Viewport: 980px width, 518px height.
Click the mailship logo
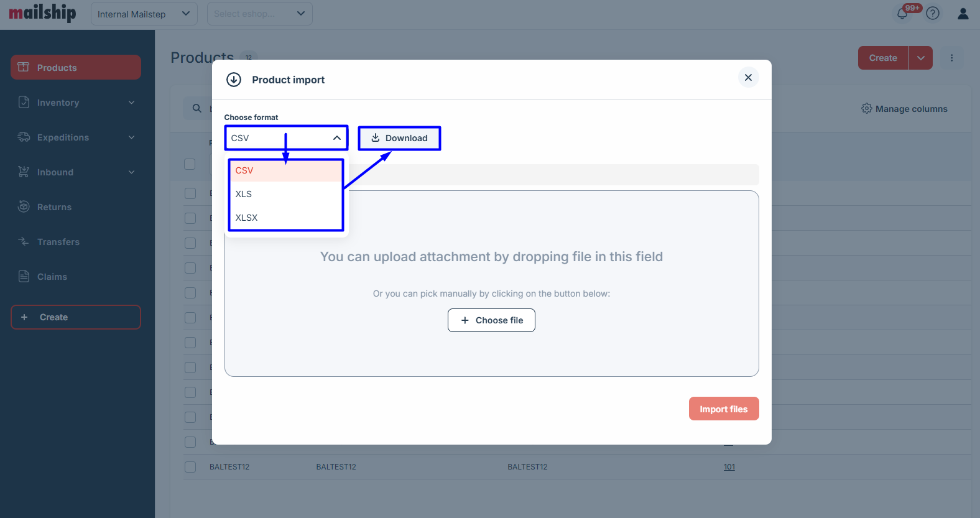point(42,13)
